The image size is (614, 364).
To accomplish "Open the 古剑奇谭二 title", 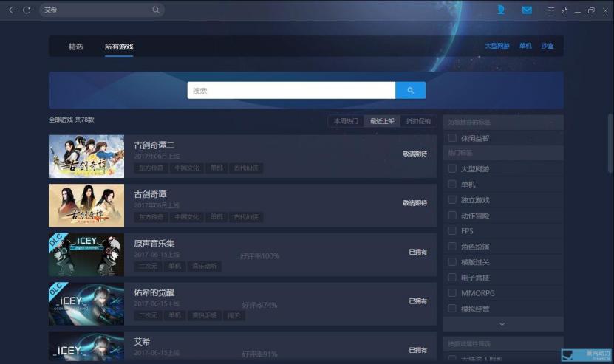I will click(154, 145).
